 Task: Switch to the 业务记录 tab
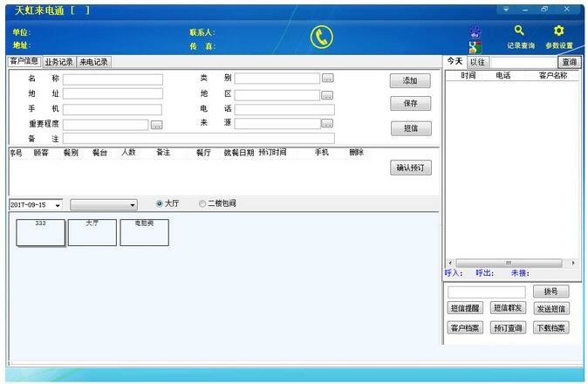[59, 62]
